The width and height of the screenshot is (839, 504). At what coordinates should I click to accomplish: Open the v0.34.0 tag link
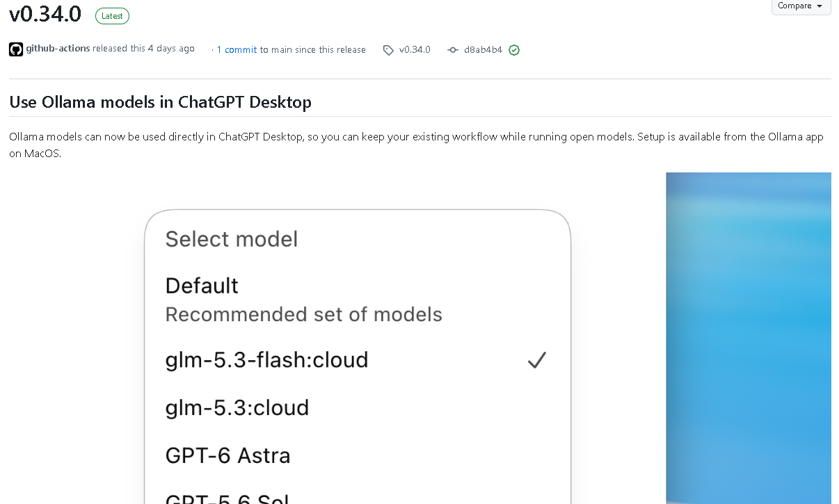415,50
